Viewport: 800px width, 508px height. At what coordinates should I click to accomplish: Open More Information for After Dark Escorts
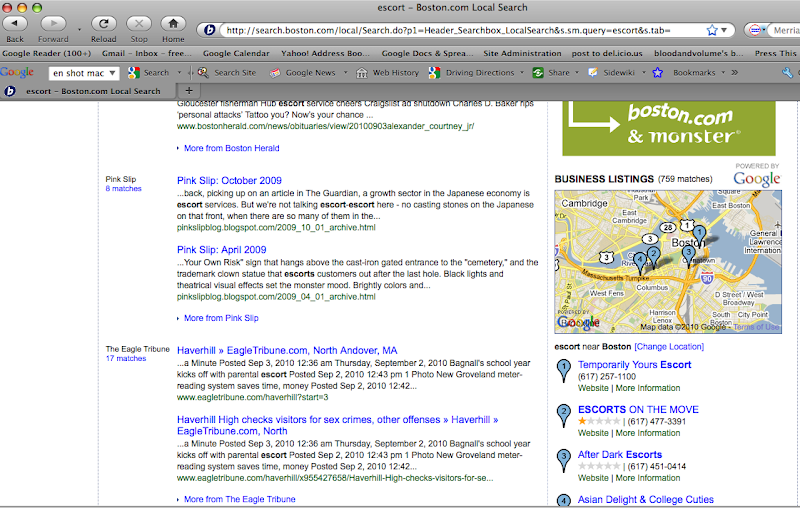[x=648, y=478]
